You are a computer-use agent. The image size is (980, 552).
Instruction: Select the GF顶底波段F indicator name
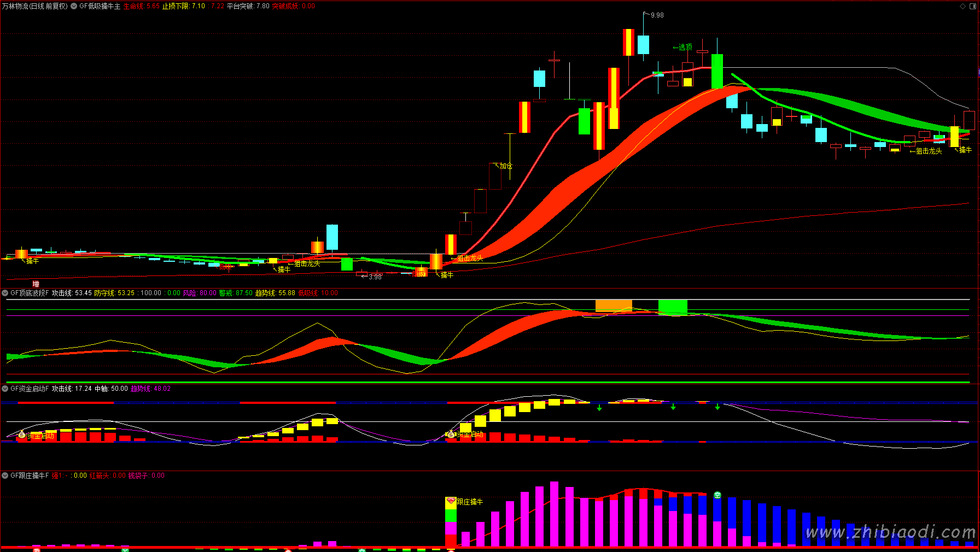pyautogui.click(x=30, y=293)
